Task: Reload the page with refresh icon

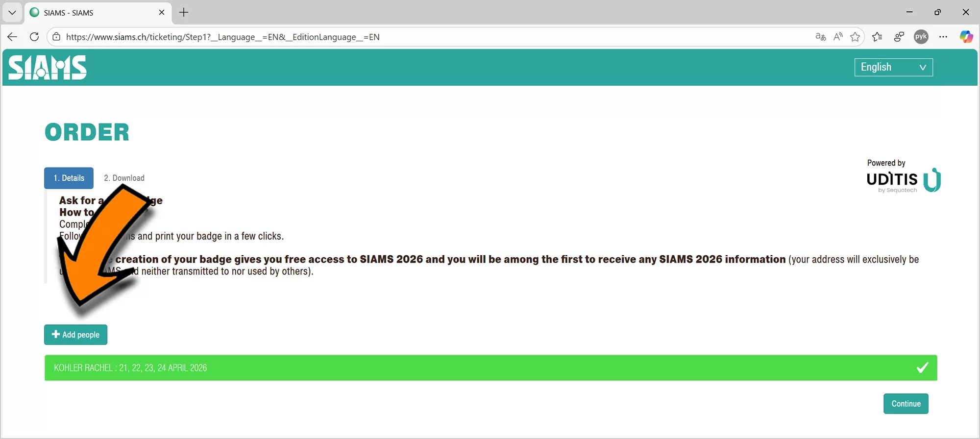Action: (34, 37)
